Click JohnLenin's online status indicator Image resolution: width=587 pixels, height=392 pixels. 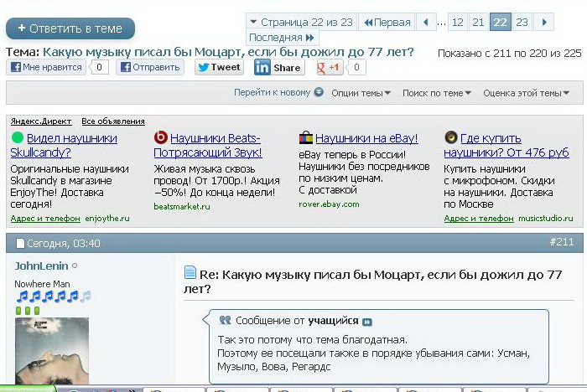click(75, 266)
